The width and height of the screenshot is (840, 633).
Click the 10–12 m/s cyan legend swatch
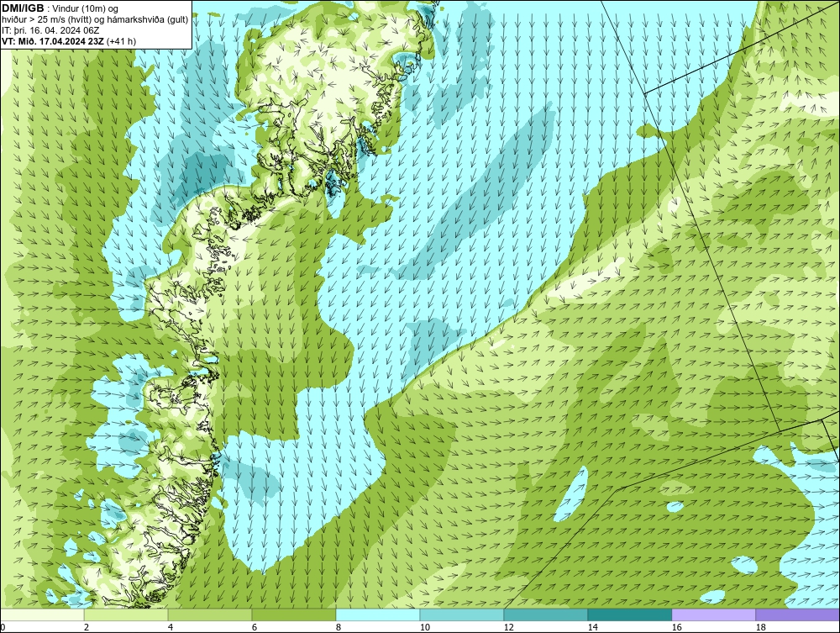pos(462,615)
